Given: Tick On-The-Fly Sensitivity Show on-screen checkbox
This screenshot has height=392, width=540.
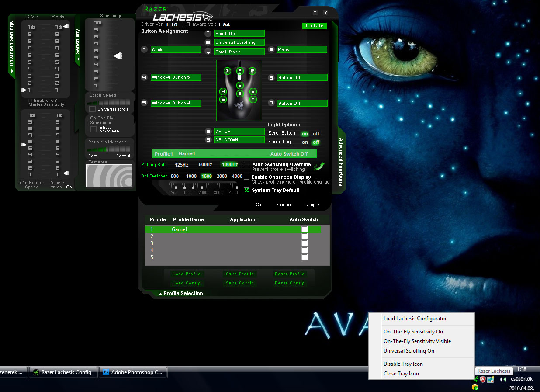Looking at the screenshot, I should tap(93, 129).
